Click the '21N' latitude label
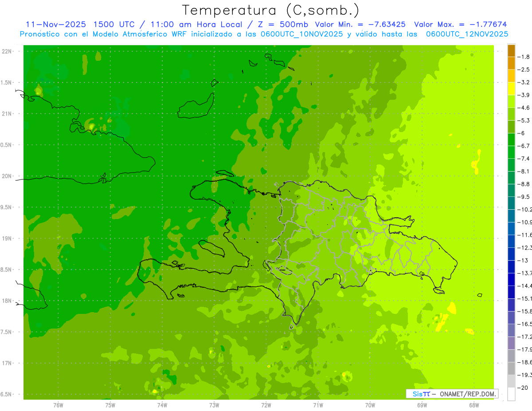This screenshot has height=411, width=532. [x=7, y=114]
